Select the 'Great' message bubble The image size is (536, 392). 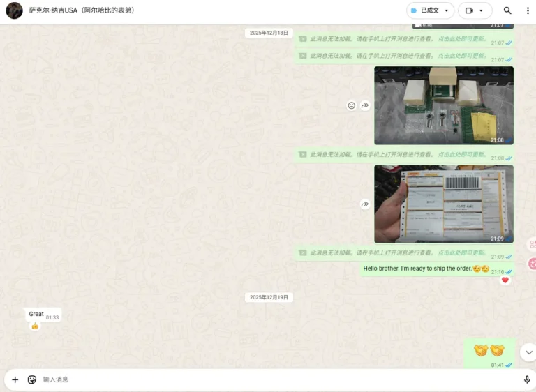pyautogui.click(x=43, y=315)
